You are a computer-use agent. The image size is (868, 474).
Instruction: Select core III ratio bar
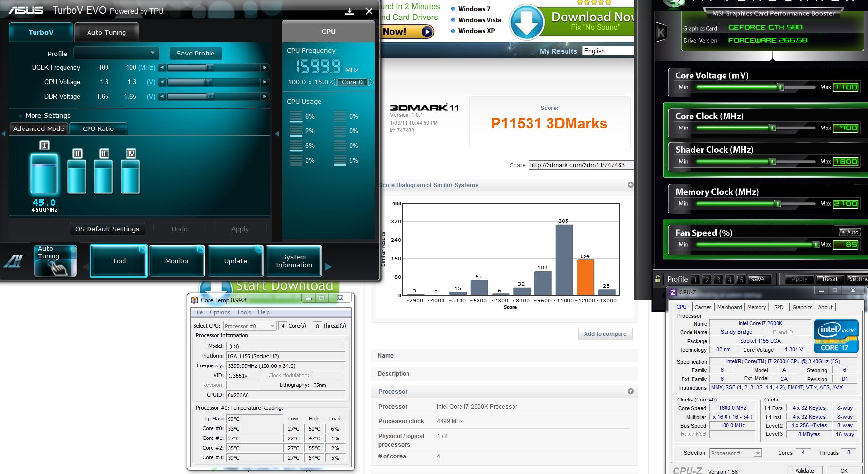[x=104, y=176]
